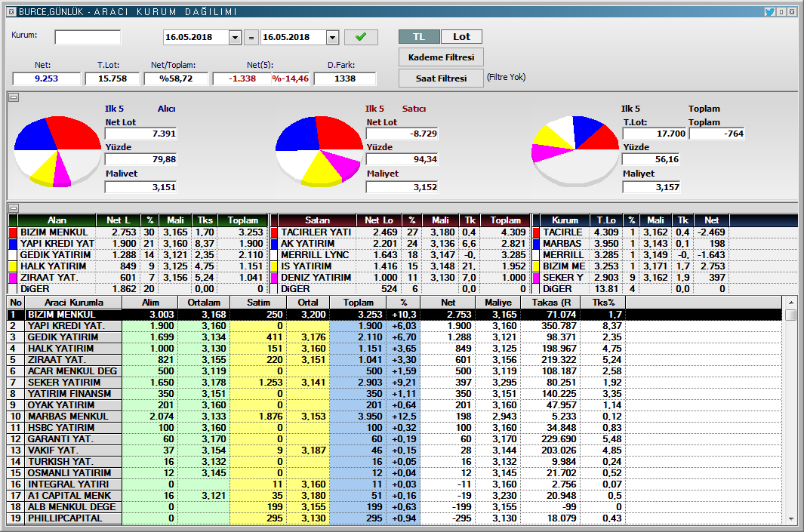Sort main table by Toplam header
Image resolution: width=804 pixels, height=532 pixels.
pyautogui.click(x=359, y=303)
